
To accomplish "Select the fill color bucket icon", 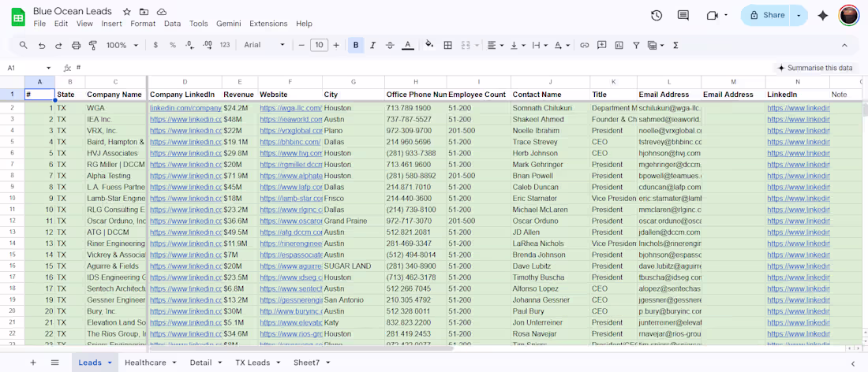I will click(429, 46).
